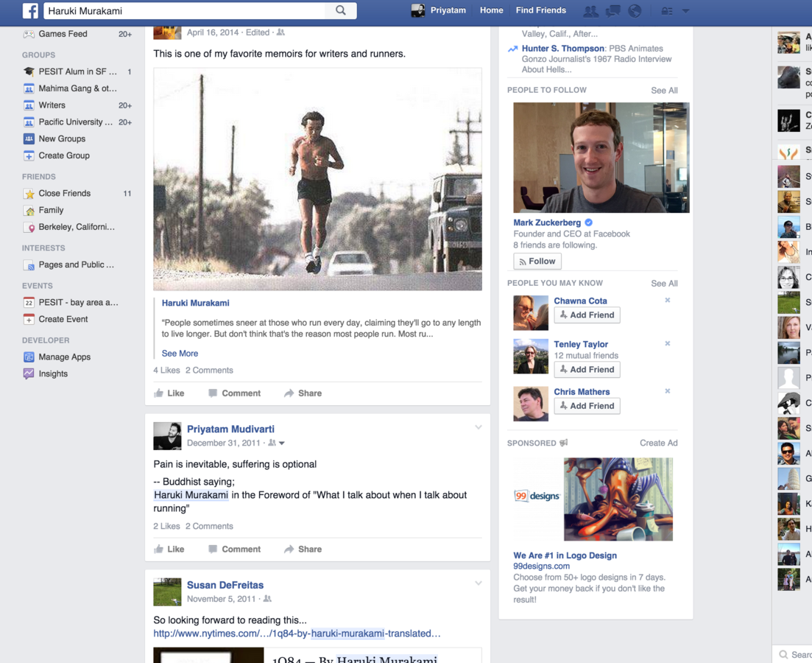Open Find Friends in top bar
812x663 pixels.
(540, 10)
